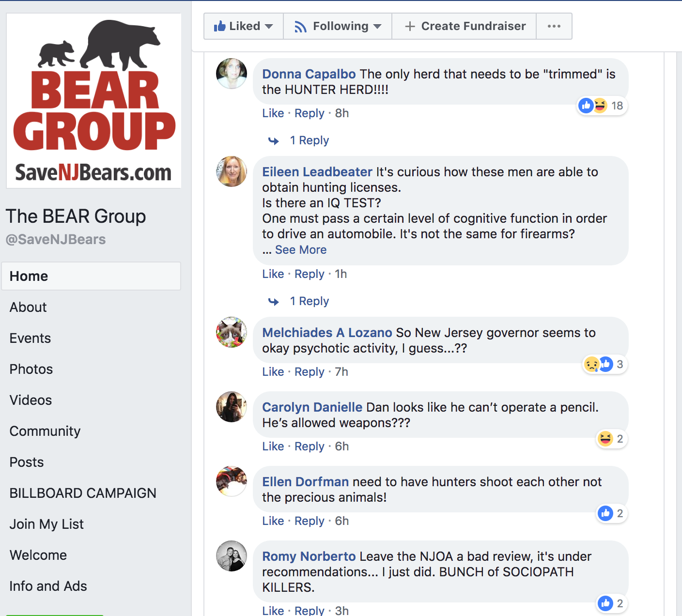682x616 pixels.
Task: Open the three-dots more options button
Action: [554, 26]
